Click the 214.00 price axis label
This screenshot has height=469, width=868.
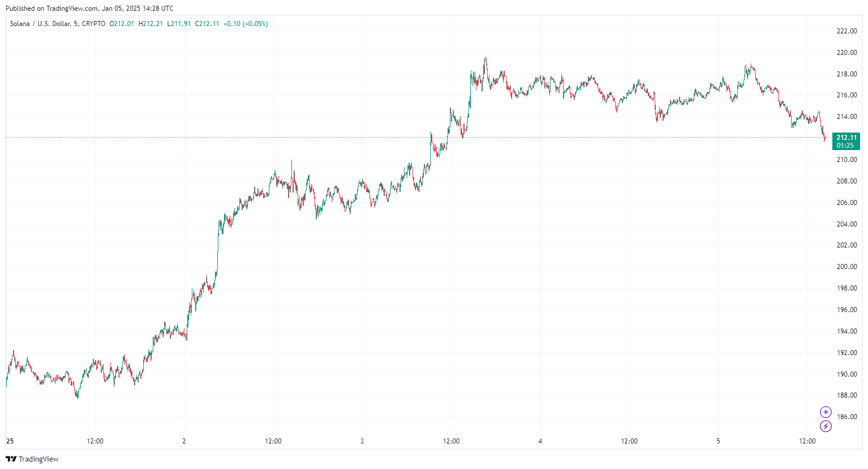coord(846,117)
